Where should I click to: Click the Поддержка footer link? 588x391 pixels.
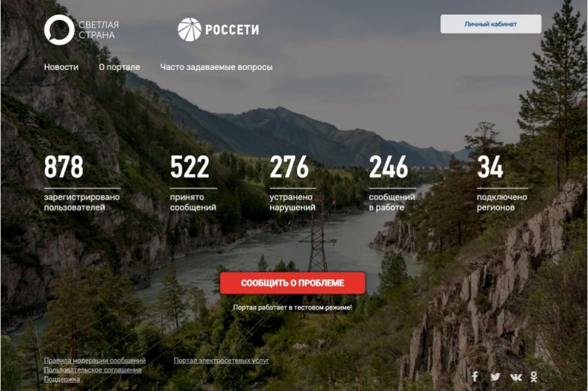tap(62, 379)
